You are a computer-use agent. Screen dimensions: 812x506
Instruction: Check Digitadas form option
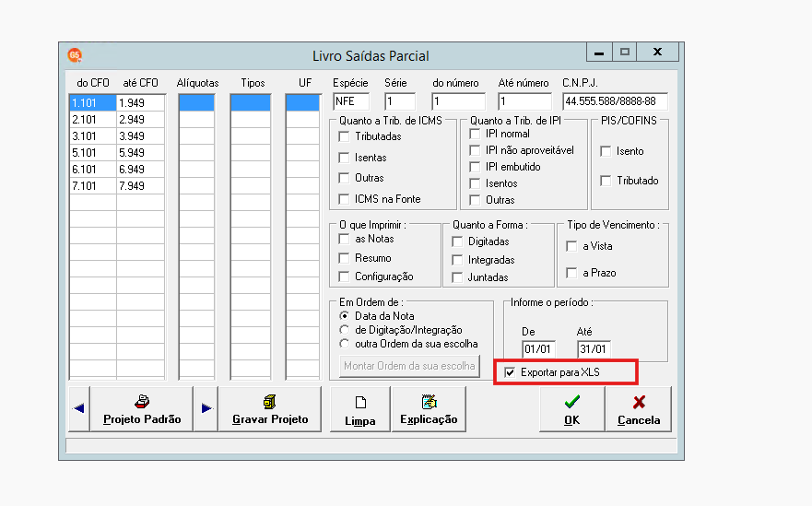457,241
